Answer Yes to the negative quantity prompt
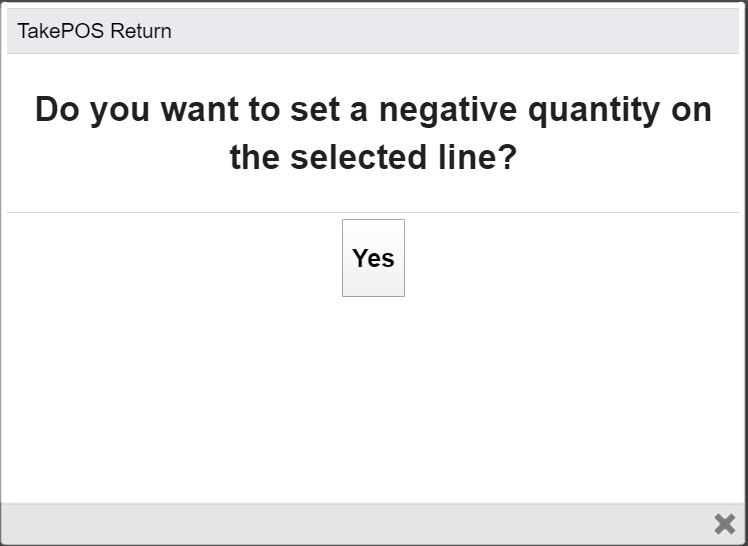This screenshot has height=546, width=748. click(373, 258)
